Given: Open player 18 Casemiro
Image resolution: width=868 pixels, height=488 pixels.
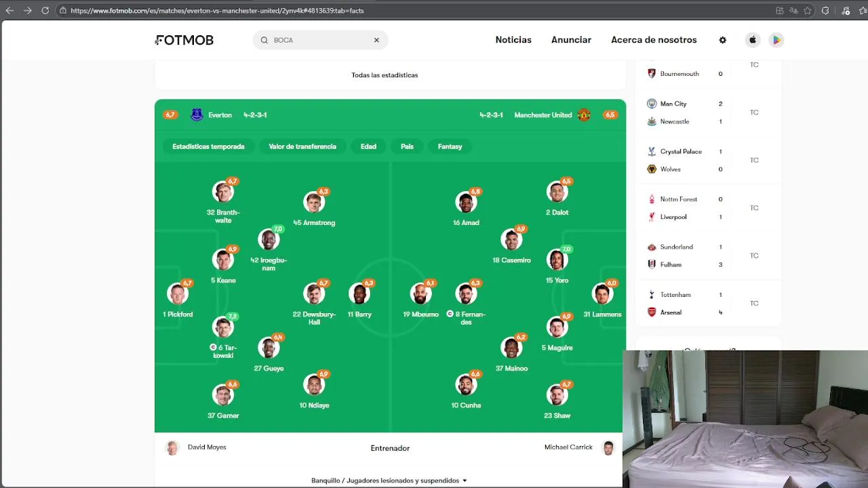Looking at the screenshot, I should tap(511, 245).
